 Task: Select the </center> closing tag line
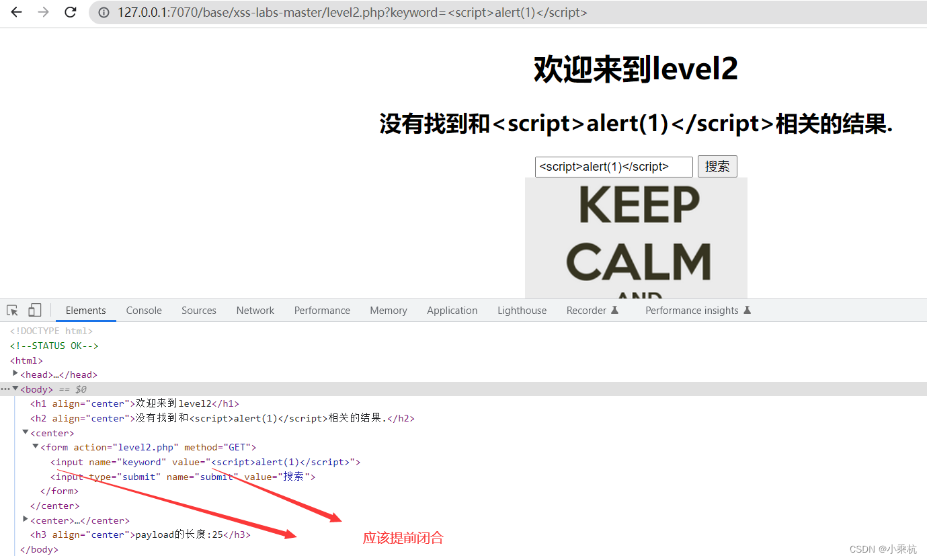(x=54, y=506)
